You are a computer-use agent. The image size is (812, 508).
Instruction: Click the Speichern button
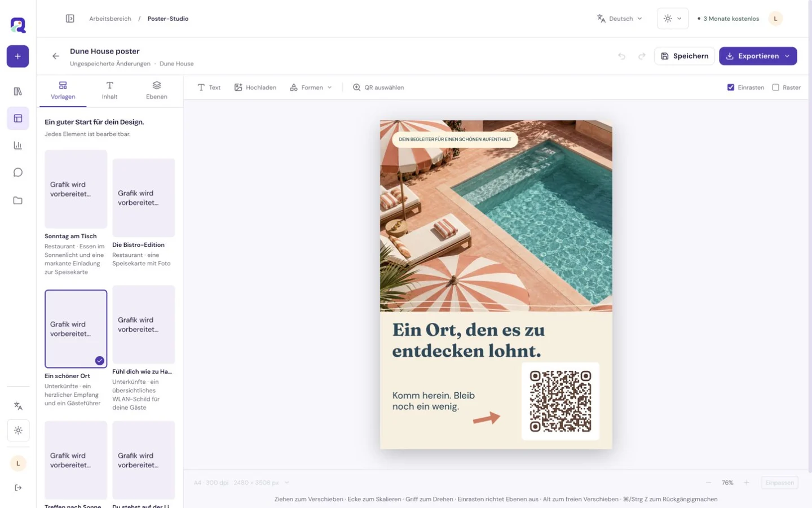[685, 56]
